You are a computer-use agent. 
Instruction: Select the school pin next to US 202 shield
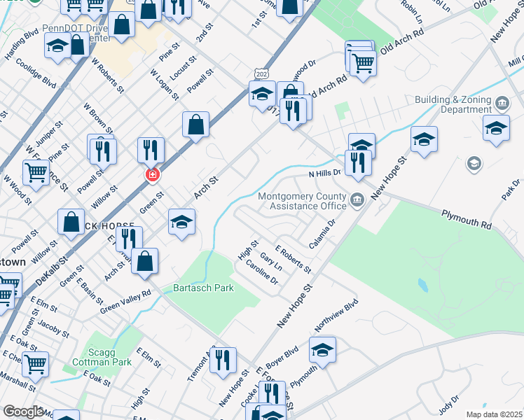[262, 94]
